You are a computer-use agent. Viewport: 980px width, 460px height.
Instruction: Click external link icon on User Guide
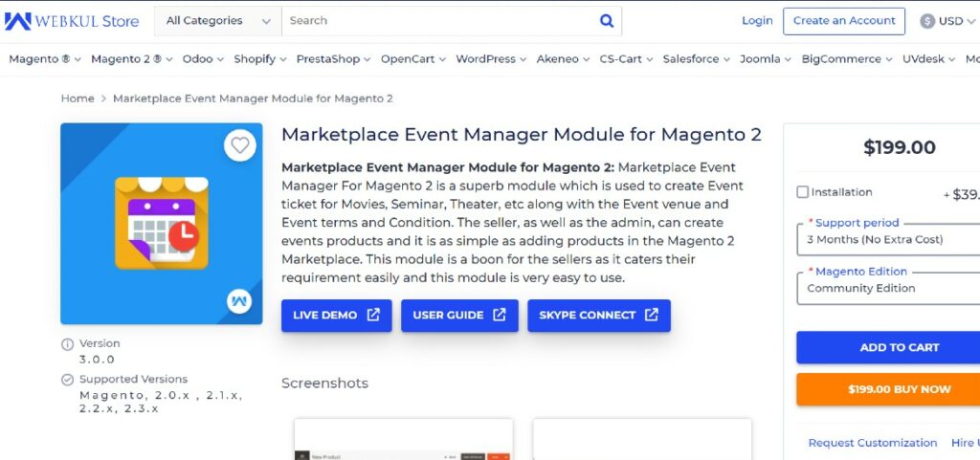tap(500, 315)
